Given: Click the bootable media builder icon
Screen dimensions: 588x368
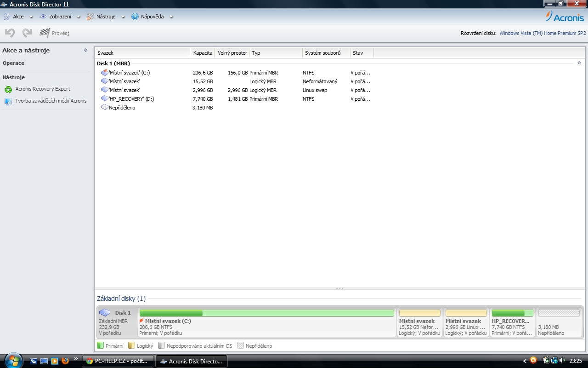Looking at the screenshot, I should point(8,101).
